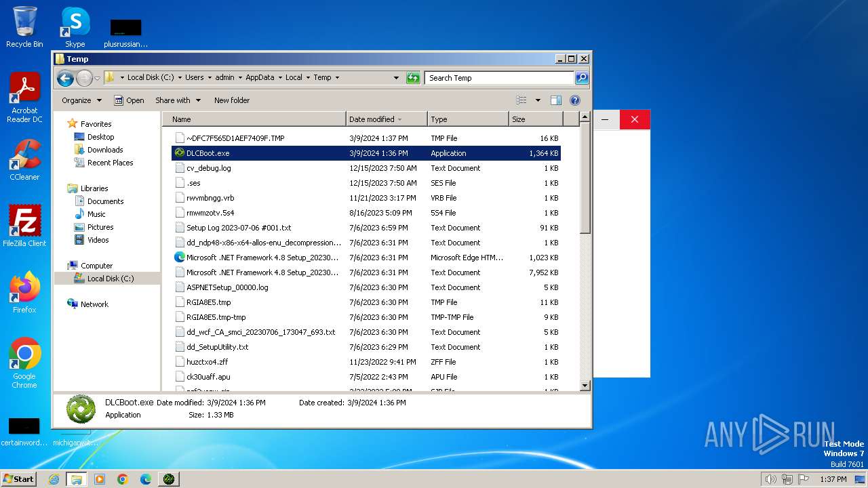Click the search magnifier icon
The image size is (868, 488).
coord(582,78)
